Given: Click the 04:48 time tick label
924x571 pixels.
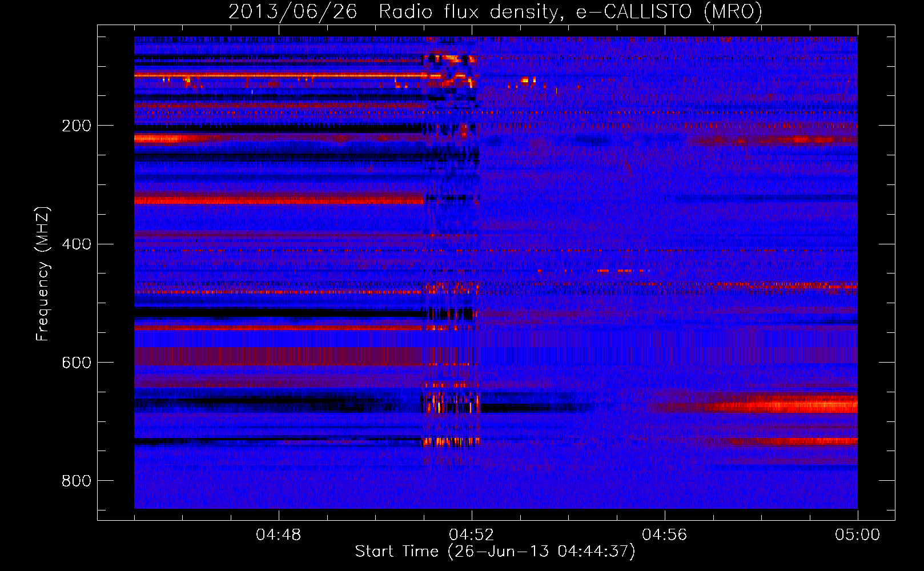Looking at the screenshot, I should point(279,535).
